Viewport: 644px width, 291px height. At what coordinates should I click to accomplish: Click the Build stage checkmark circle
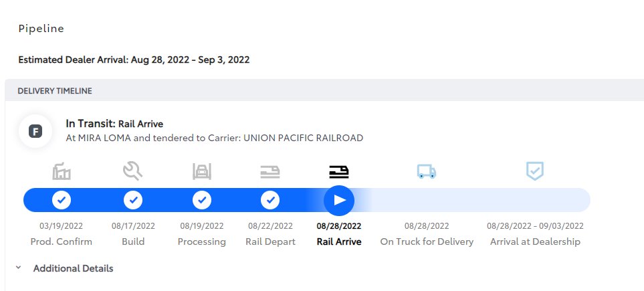[133, 200]
